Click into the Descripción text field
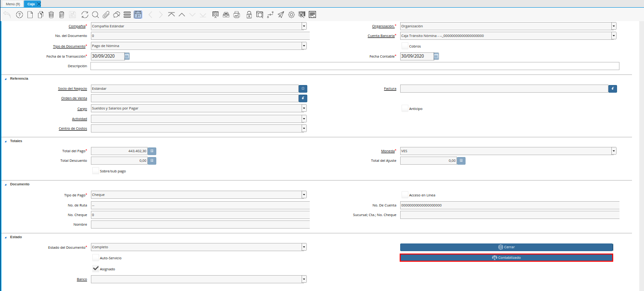The height and width of the screenshot is (291, 644). click(x=354, y=66)
